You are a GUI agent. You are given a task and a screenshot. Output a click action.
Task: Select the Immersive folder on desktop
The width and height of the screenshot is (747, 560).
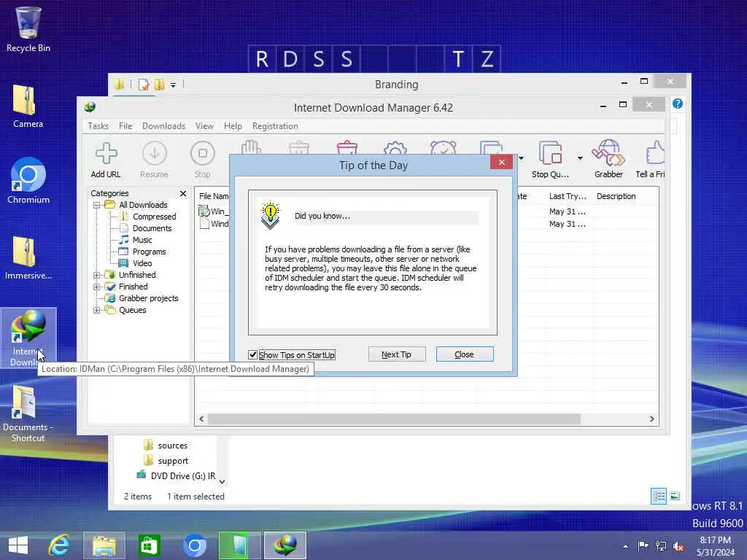pos(28,257)
